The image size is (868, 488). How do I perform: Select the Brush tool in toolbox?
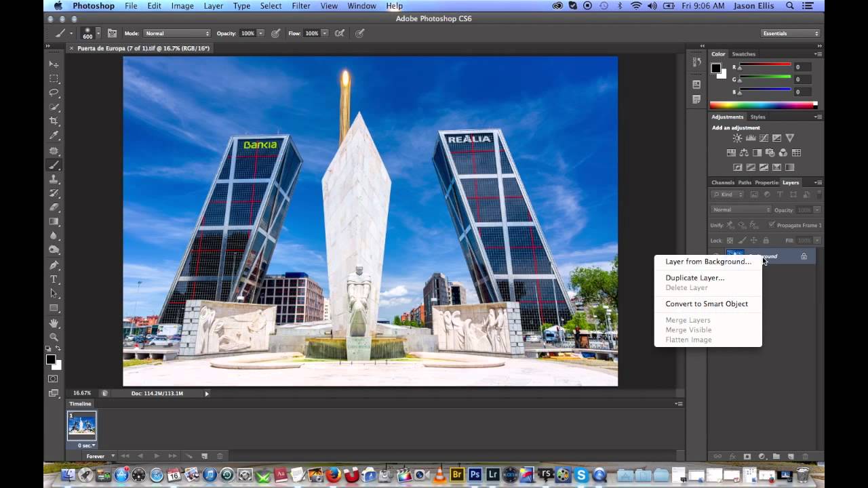coord(54,165)
